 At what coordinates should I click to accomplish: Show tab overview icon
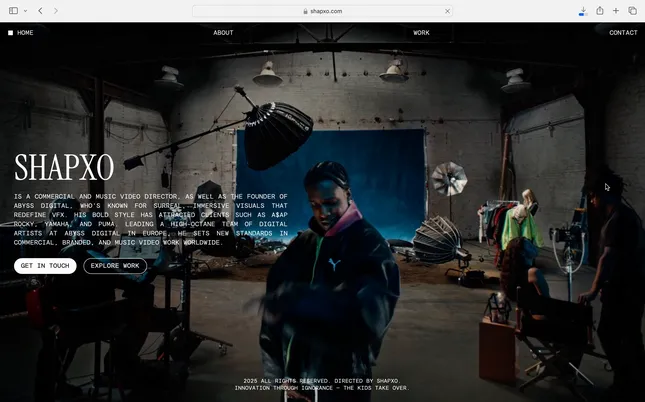click(x=632, y=11)
